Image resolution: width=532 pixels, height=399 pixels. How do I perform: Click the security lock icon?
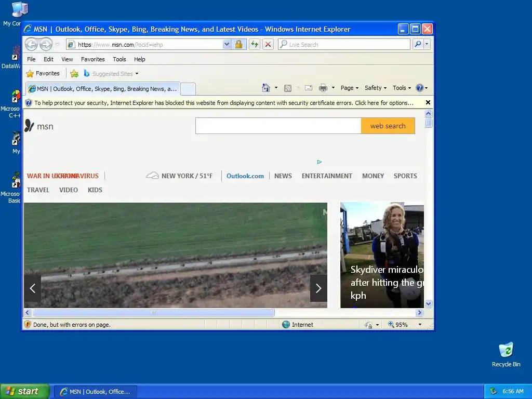[239, 45]
